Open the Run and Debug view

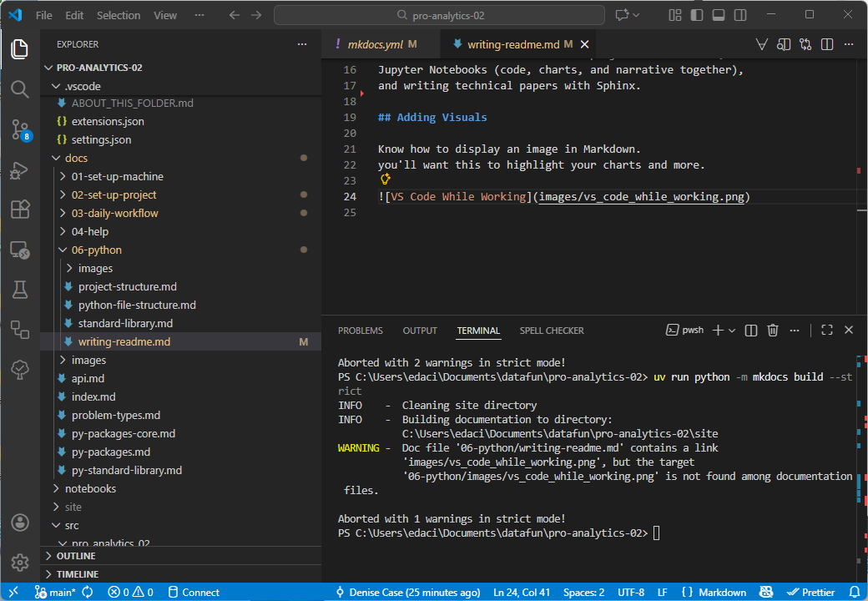point(19,169)
